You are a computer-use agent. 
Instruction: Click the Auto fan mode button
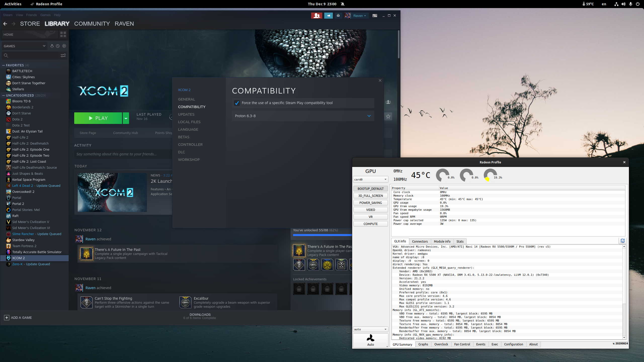[370, 340]
